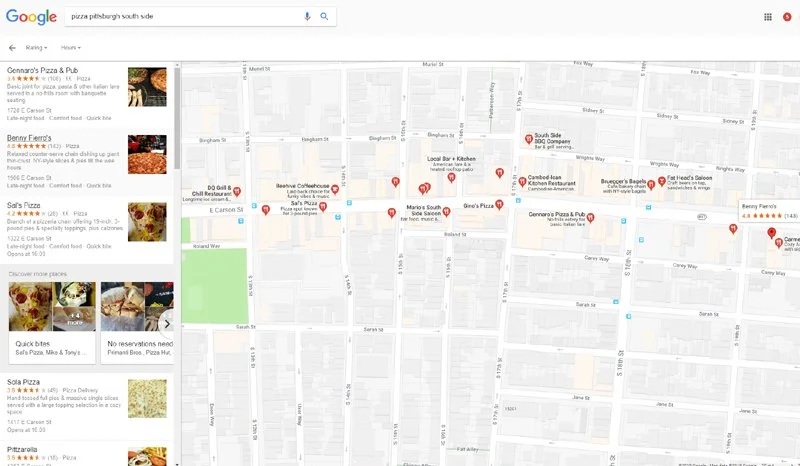Click the Mario's South Side Saloon pin
Viewport: 800px width, 466px height.
[x=446, y=211]
